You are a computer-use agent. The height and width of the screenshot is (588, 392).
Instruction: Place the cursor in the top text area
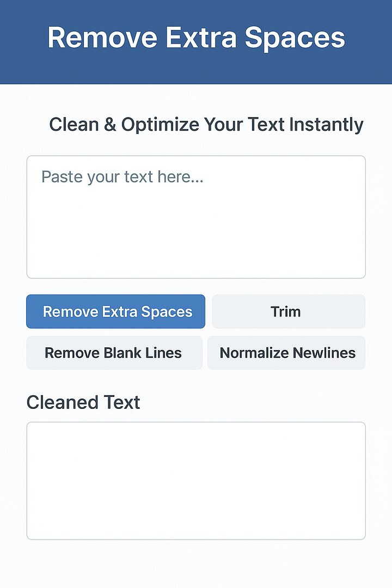[x=196, y=217]
